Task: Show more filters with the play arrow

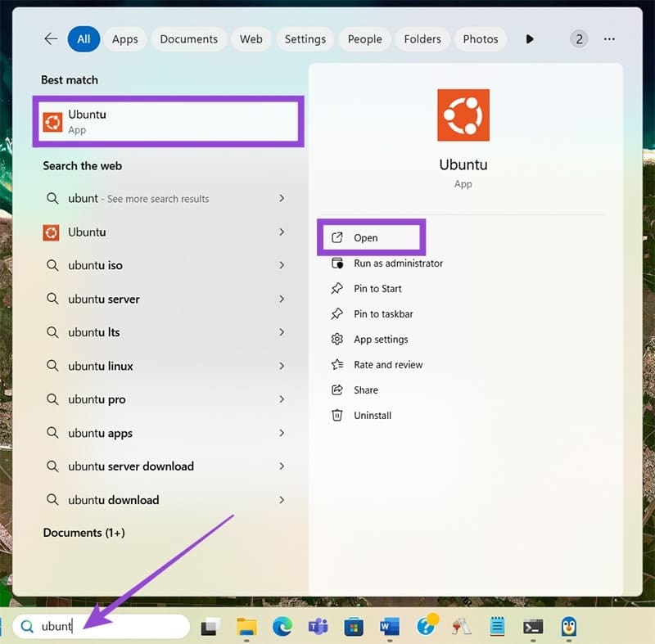Action: click(x=530, y=39)
